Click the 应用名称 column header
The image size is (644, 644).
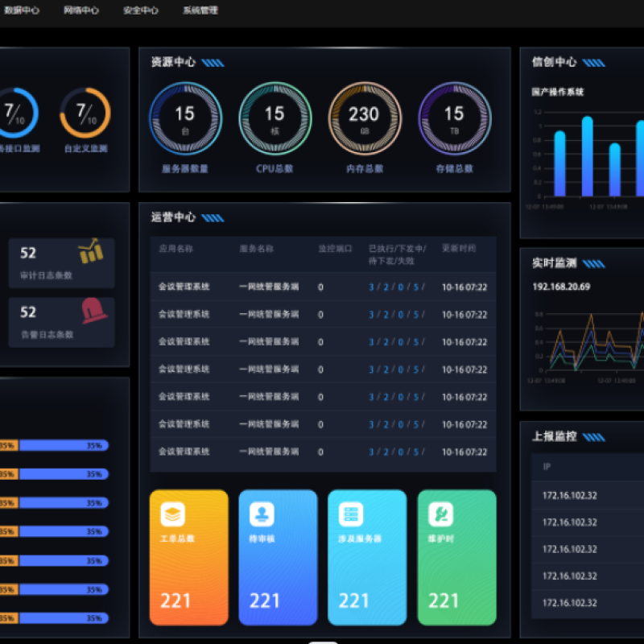175,249
